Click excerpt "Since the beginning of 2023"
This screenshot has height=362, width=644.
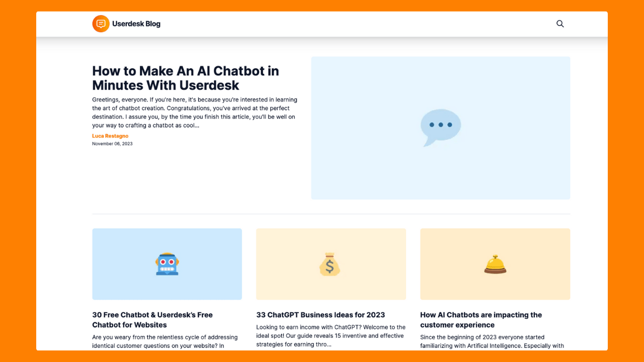(492, 341)
